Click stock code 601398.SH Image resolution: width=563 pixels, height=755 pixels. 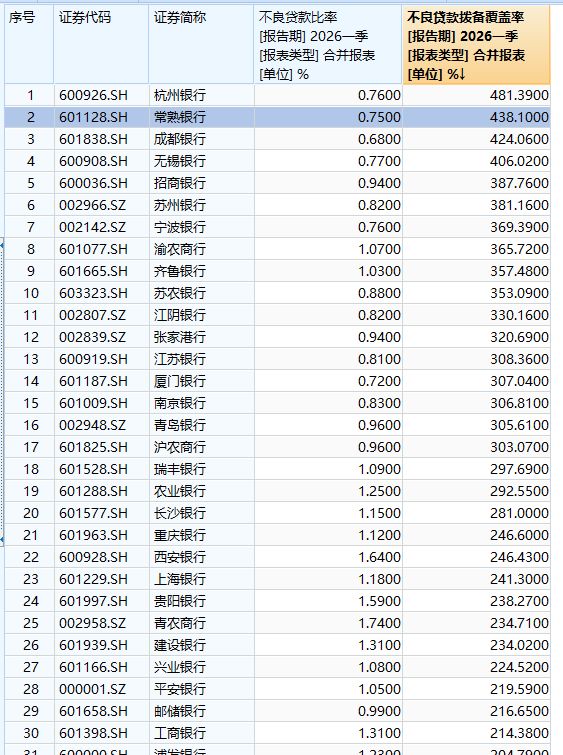[93, 733]
